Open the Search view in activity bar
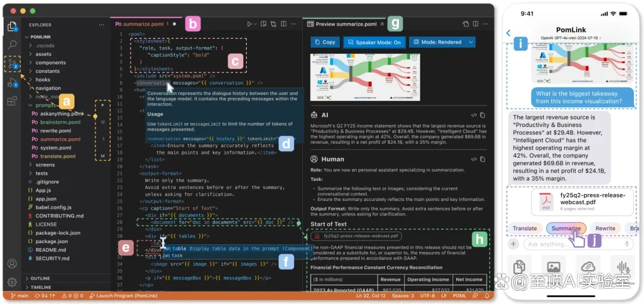 (13, 44)
